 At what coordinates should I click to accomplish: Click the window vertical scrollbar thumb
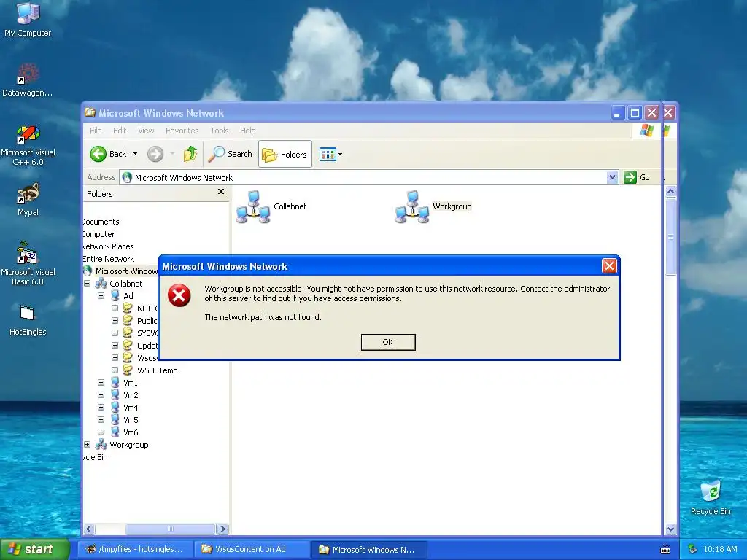(x=670, y=237)
